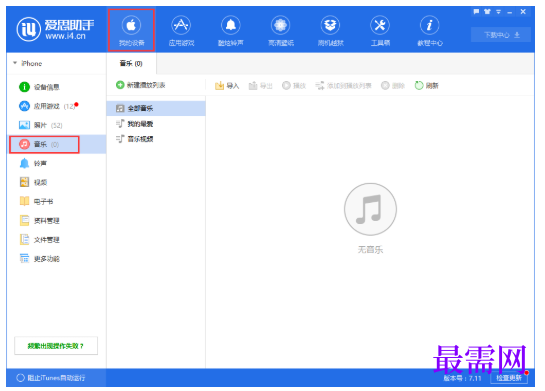Open the 频繁出现操作失败？ help link
545x391 pixels.
click(56, 346)
